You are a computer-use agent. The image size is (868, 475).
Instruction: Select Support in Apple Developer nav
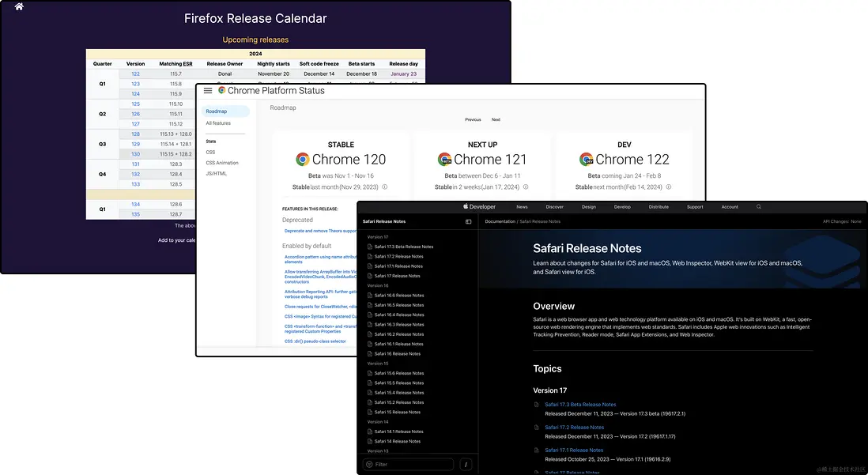click(x=696, y=207)
